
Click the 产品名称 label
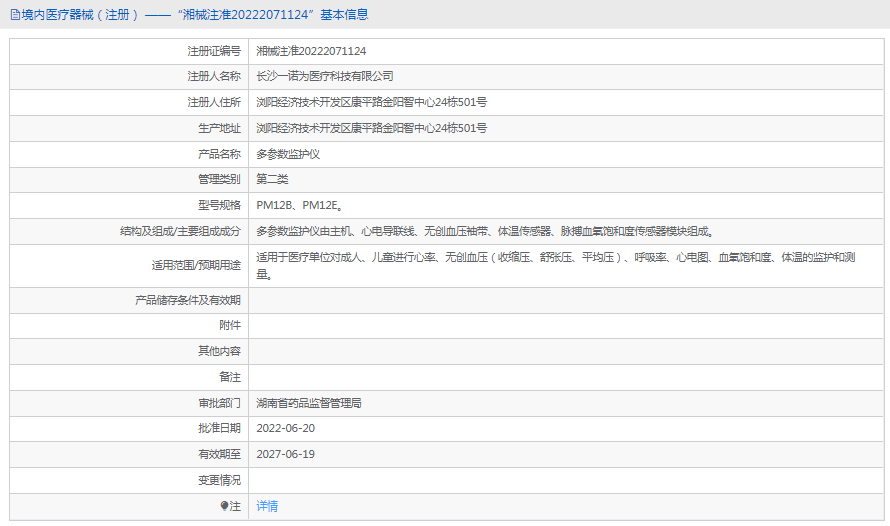click(219, 154)
